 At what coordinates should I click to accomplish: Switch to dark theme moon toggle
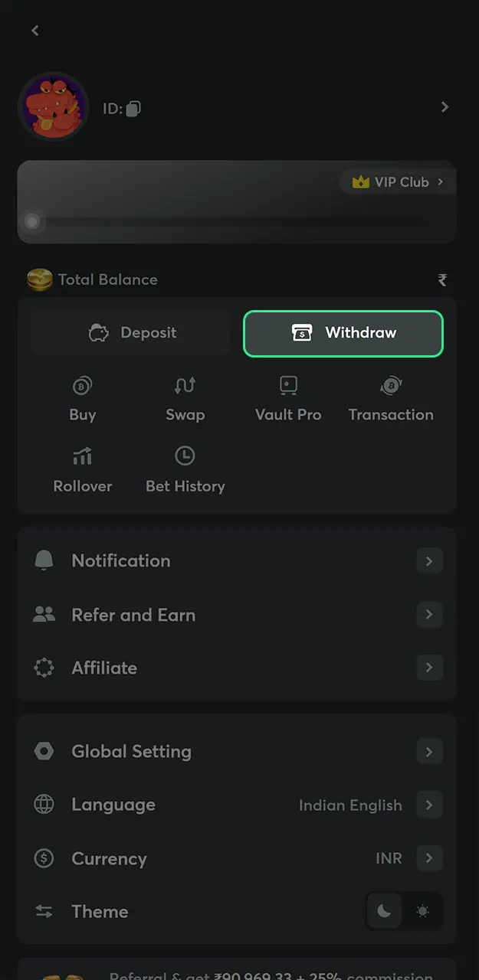[x=384, y=911]
